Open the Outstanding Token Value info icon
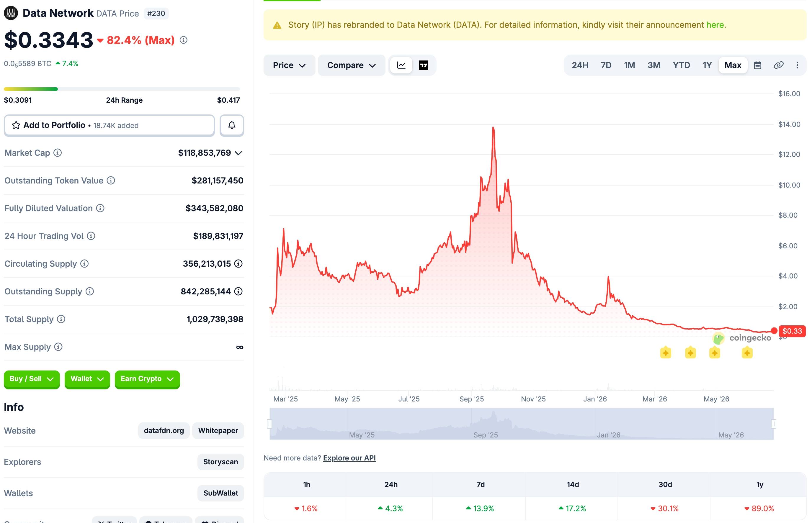The width and height of the screenshot is (812, 523). click(111, 180)
